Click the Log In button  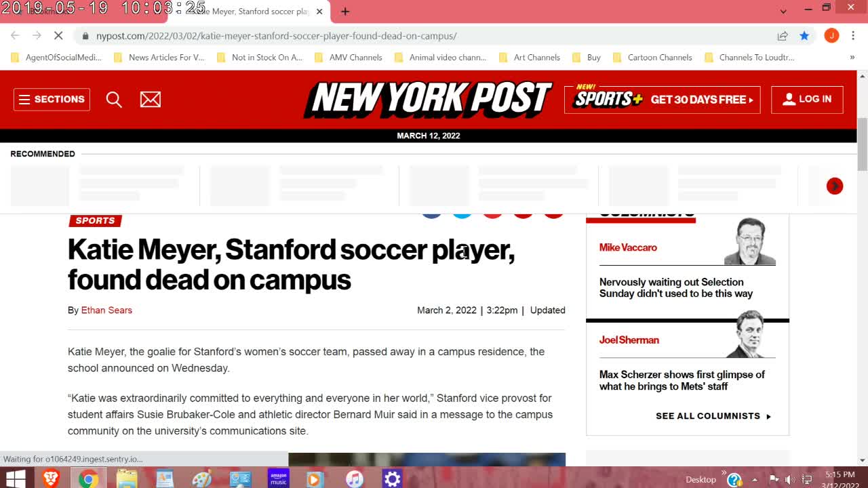click(x=807, y=99)
